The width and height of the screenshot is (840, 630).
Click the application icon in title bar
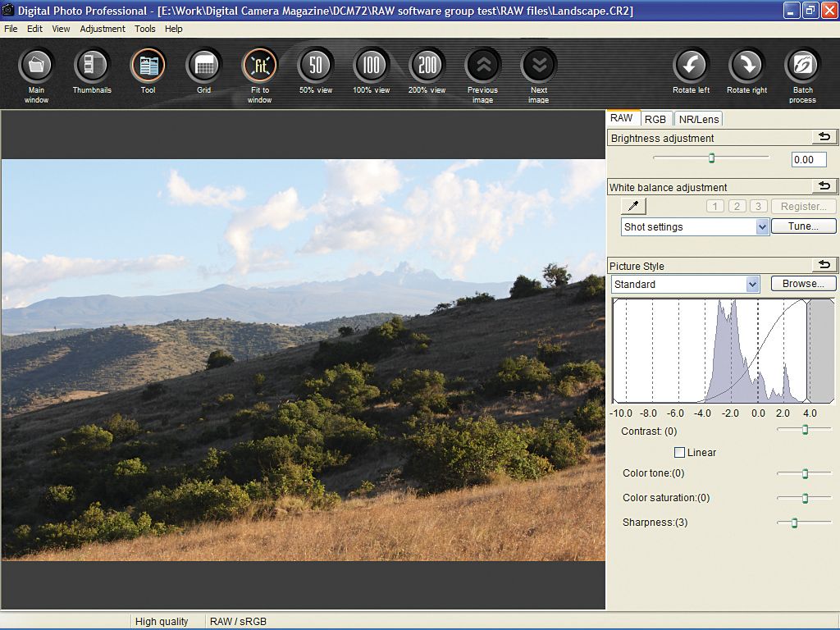(x=7, y=10)
